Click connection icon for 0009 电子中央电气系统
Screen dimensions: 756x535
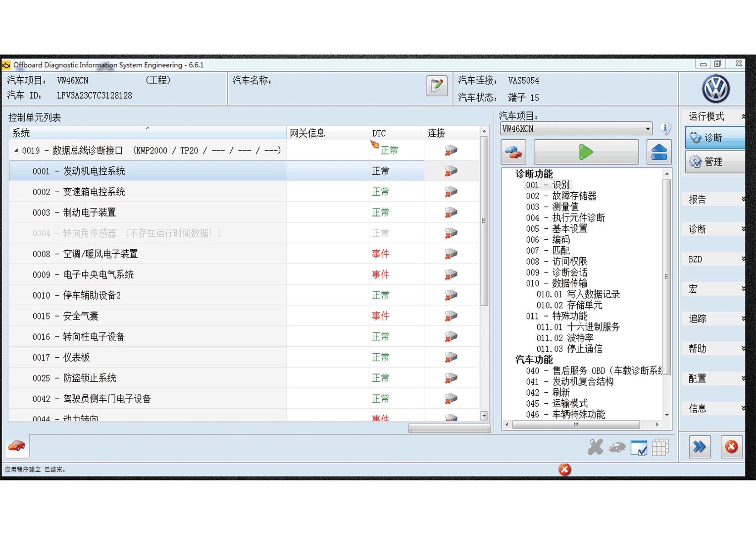pos(451,275)
